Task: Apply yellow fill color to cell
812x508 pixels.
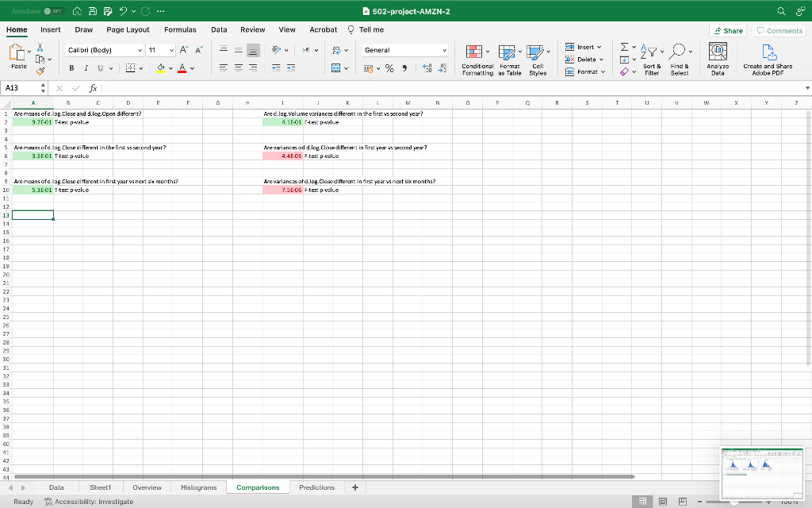Action: 160,68
